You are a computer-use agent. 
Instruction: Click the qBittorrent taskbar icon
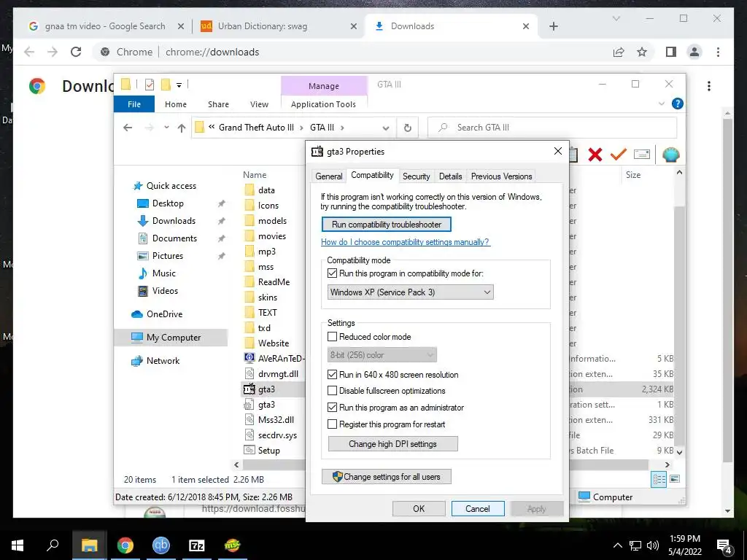pos(161,545)
